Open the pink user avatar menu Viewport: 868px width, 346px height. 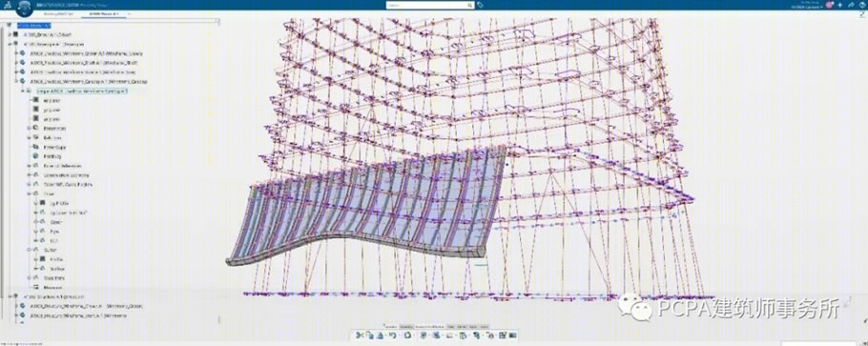pos(829,5)
